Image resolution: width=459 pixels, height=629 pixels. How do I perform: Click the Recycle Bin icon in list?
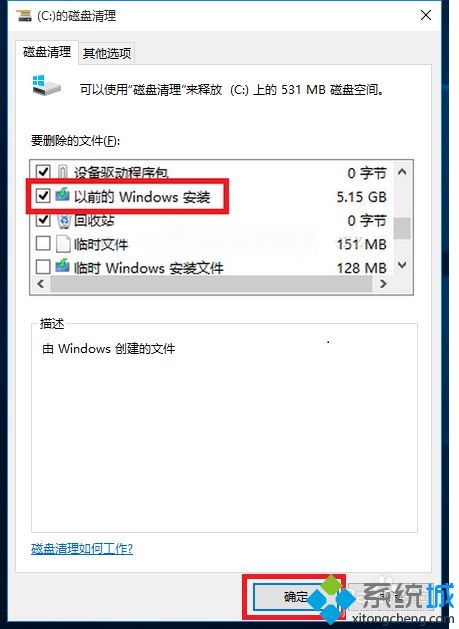(x=63, y=220)
